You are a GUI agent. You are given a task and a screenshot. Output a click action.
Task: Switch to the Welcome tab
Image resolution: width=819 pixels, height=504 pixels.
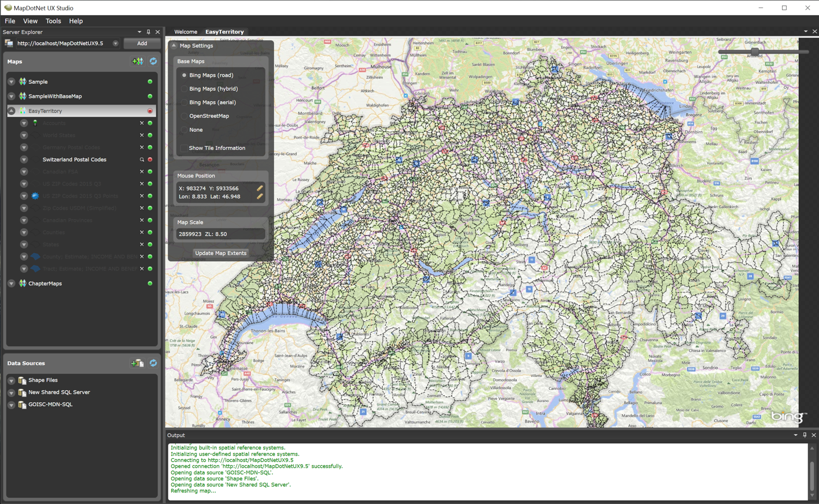coord(186,32)
